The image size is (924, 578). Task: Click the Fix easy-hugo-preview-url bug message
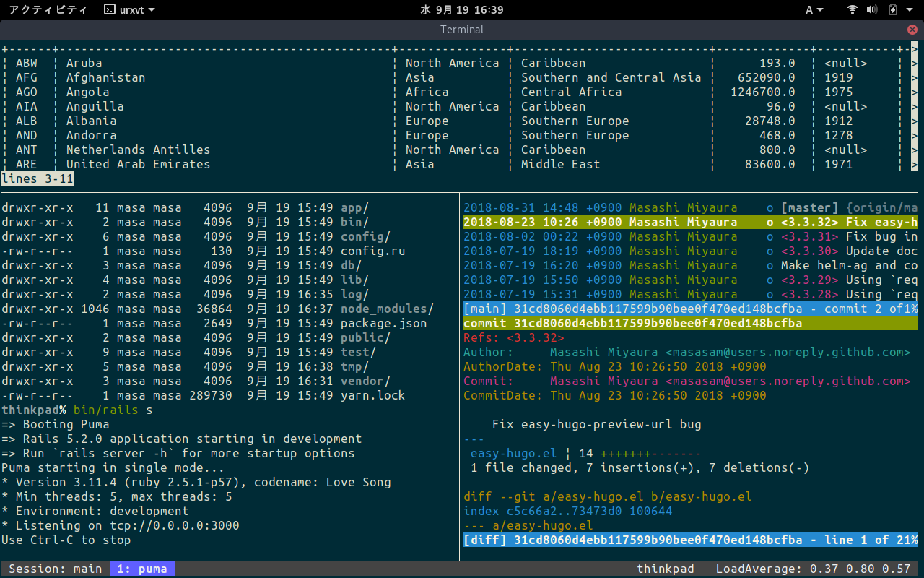point(597,424)
